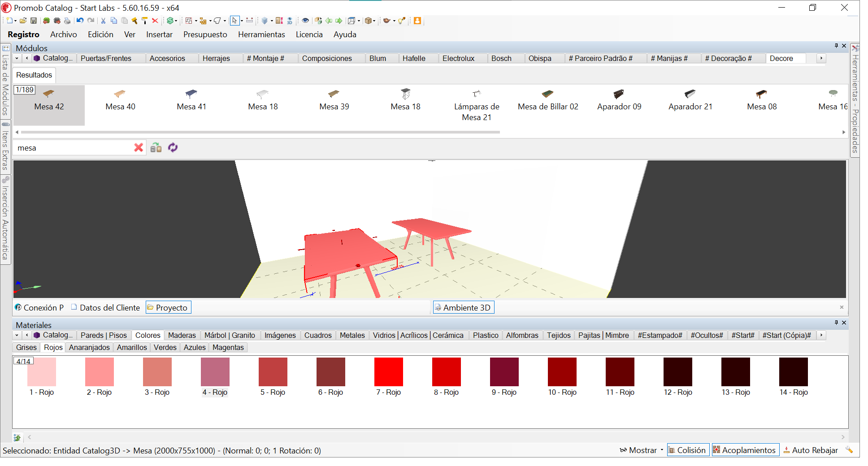This screenshot has width=868, height=466.
Task: Click the hammer tool icon
Action: tap(134, 21)
